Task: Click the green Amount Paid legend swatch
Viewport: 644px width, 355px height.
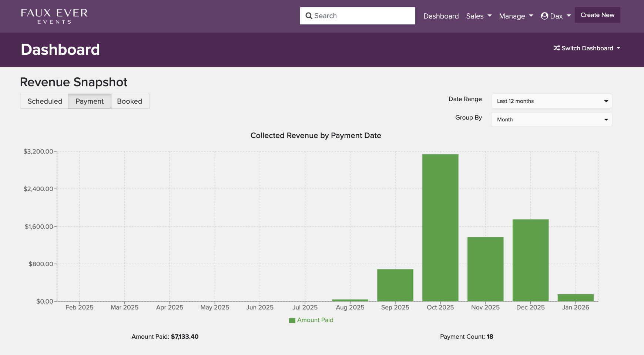Action: pyautogui.click(x=292, y=320)
